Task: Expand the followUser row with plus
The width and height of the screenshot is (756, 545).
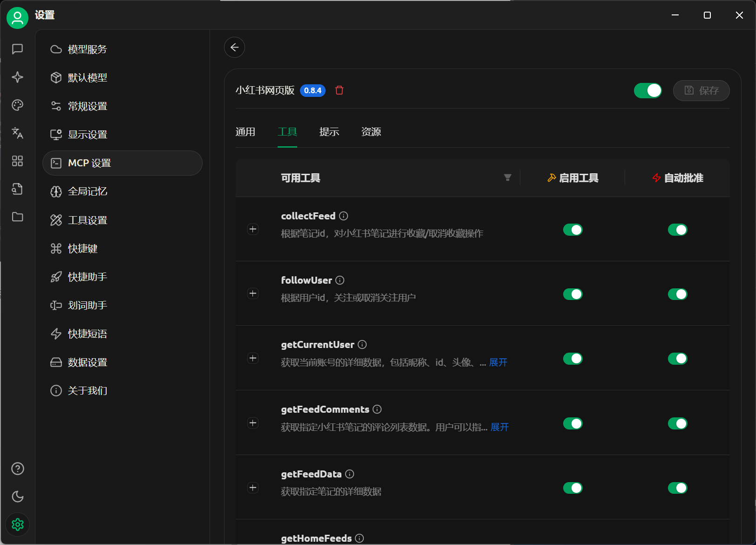Action: 253,293
